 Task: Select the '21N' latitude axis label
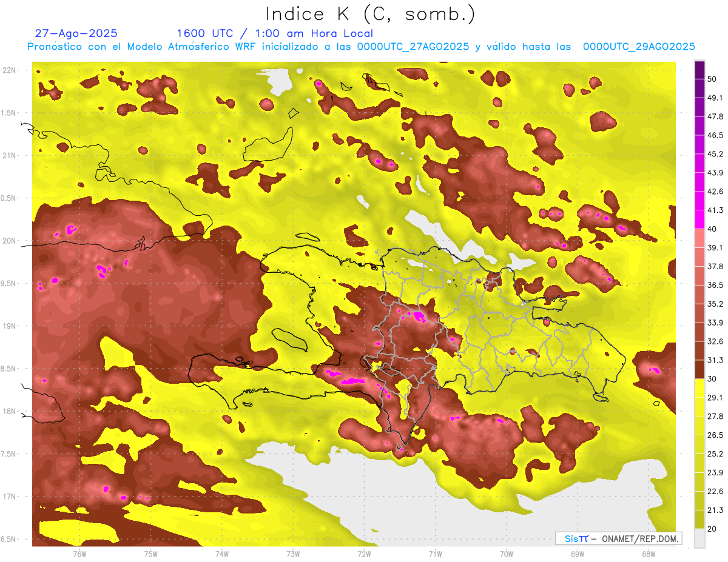click(x=10, y=155)
